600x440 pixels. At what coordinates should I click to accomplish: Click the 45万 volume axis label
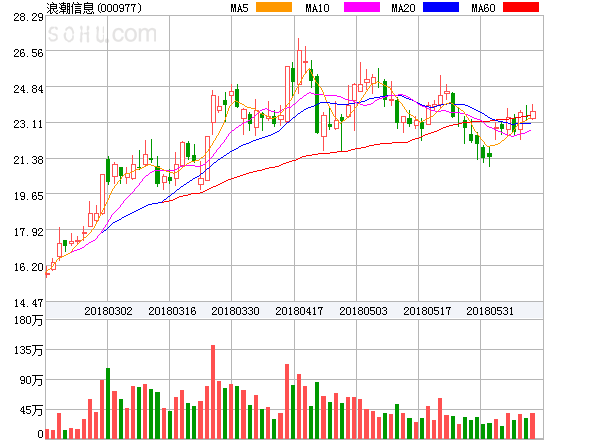31,411
